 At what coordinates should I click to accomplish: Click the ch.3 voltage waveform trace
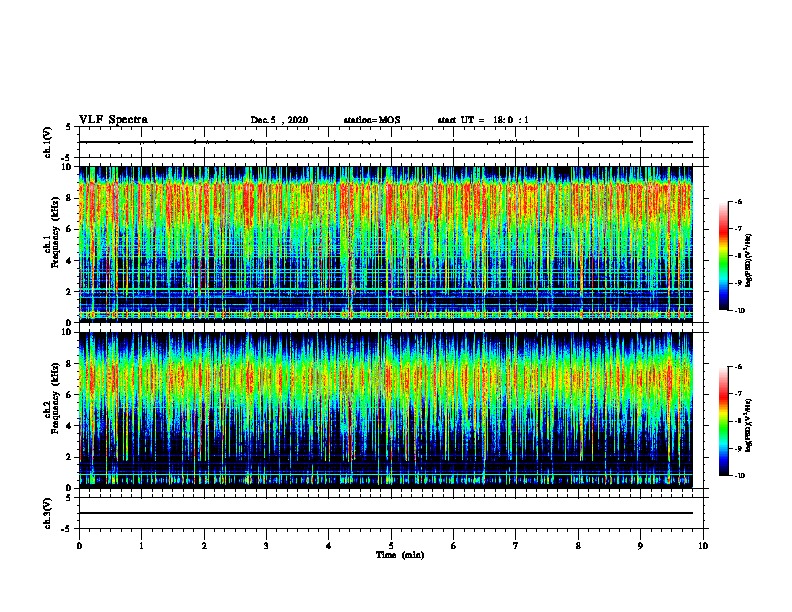coord(385,513)
